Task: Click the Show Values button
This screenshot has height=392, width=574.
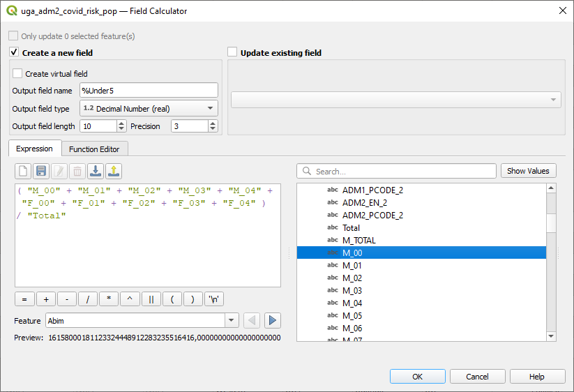Action: (x=528, y=171)
